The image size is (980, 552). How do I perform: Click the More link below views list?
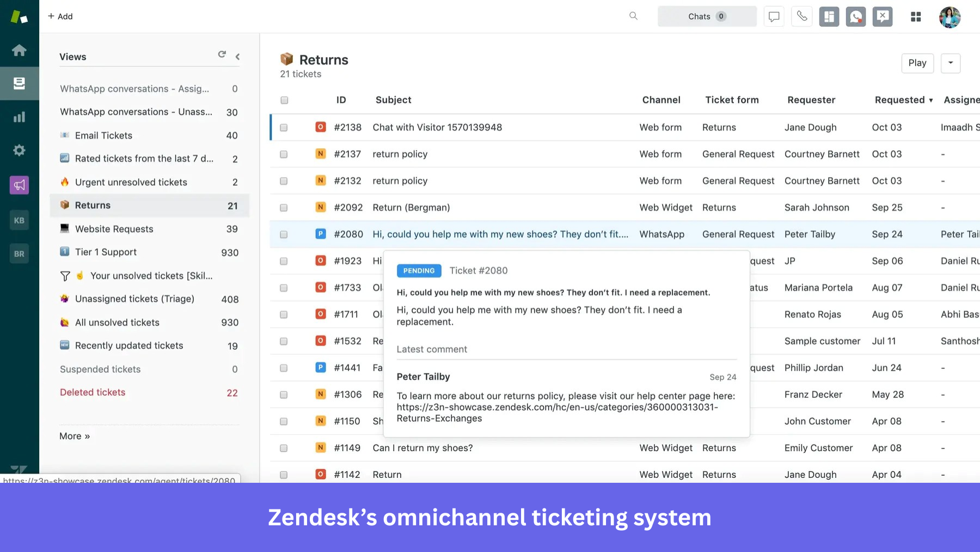point(75,436)
